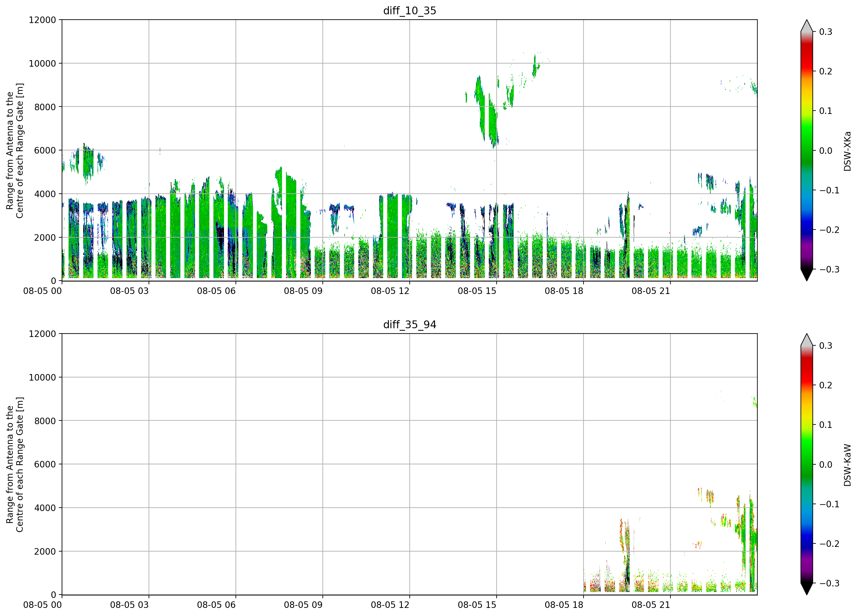Click the 0.2 tick on DSW-XKa colorbar

[x=826, y=71]
